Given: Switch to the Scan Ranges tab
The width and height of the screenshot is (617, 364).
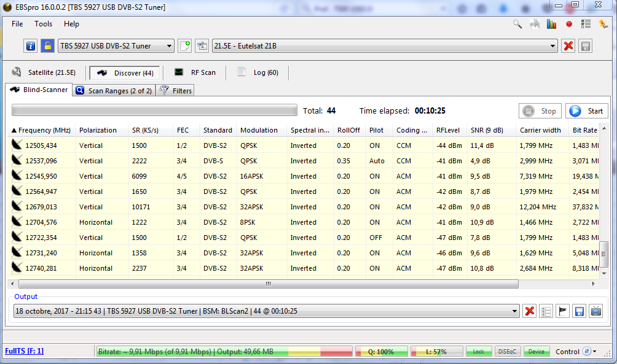Looking at the screenshot, I should 114,90.
